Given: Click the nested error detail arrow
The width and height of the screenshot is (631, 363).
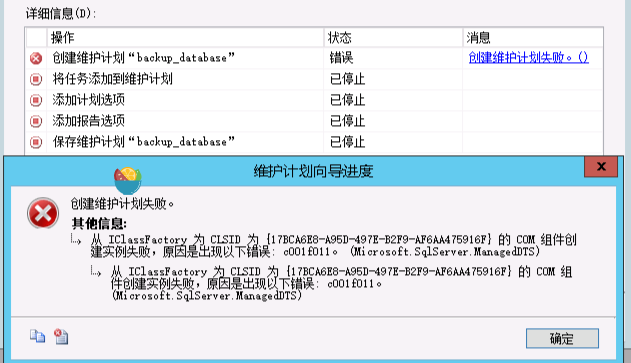Looking at the screenshot, I should point(96,272).
